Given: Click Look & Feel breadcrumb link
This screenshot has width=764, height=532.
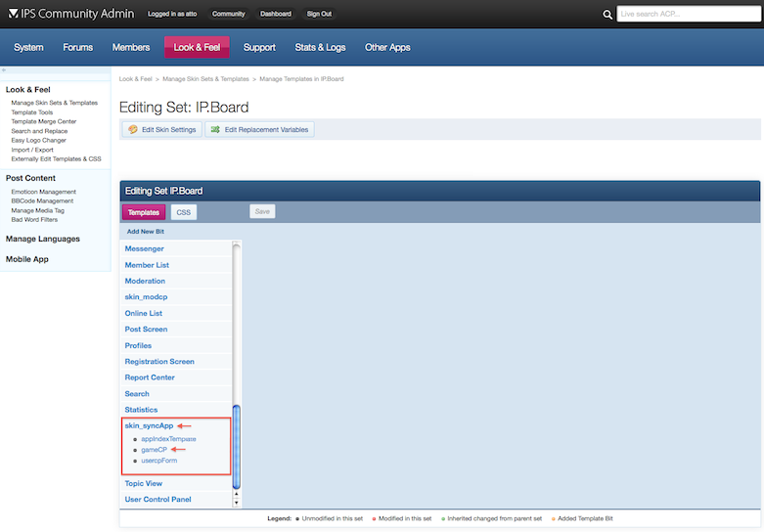Looking at the screenshot, I should [135, 79].
